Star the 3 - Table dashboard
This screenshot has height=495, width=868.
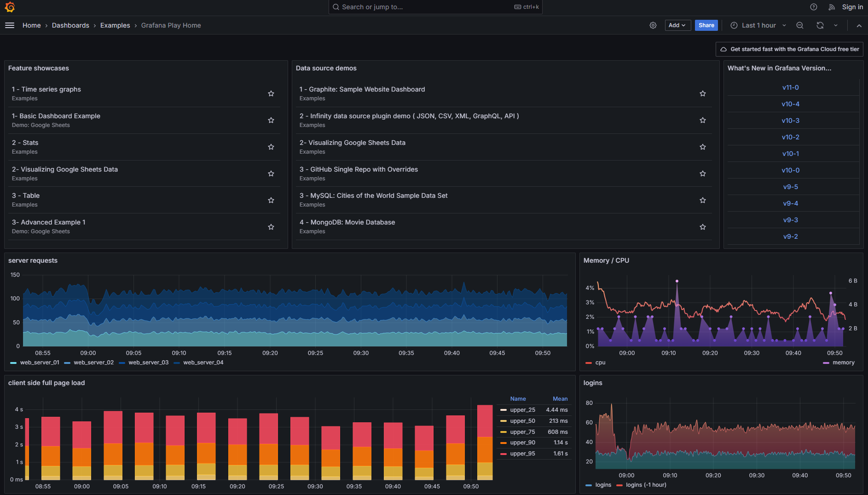pos(271,200)
